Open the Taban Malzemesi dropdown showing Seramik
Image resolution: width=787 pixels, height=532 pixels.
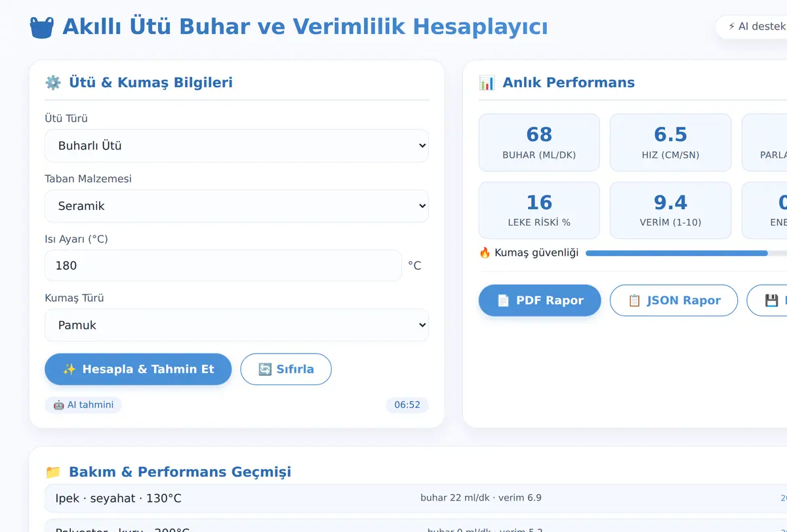point(237,206)
